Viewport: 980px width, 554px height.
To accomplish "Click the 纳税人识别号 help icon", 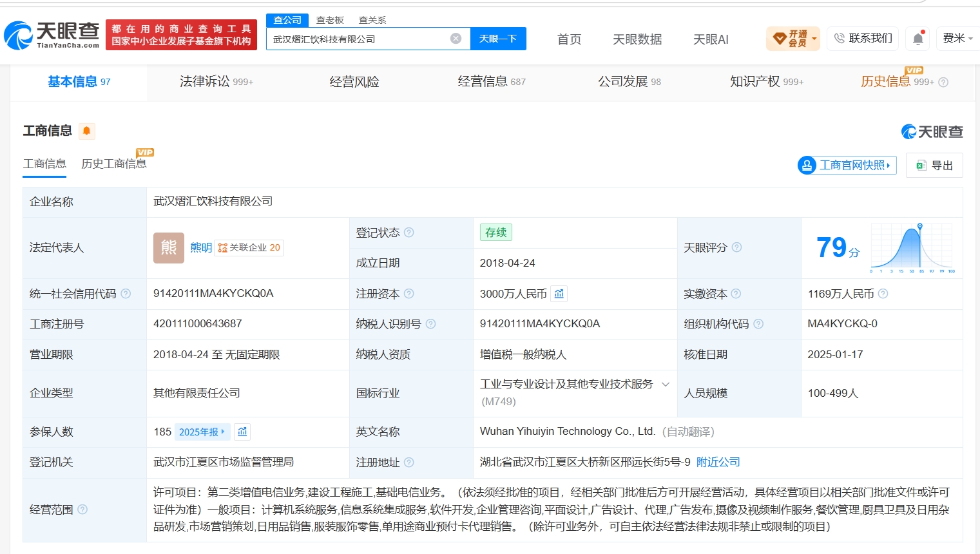I will pos(430,324).
